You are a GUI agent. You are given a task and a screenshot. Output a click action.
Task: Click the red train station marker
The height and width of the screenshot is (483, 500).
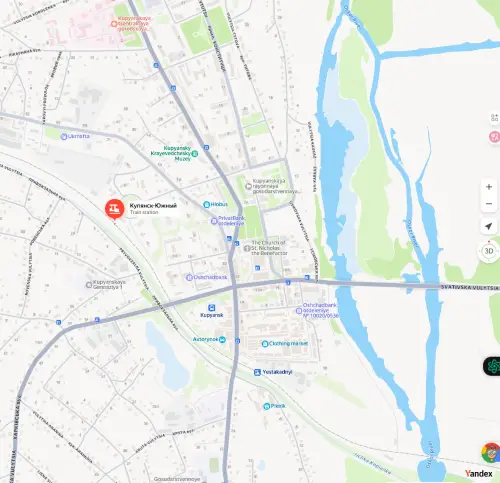coord(115,209)
